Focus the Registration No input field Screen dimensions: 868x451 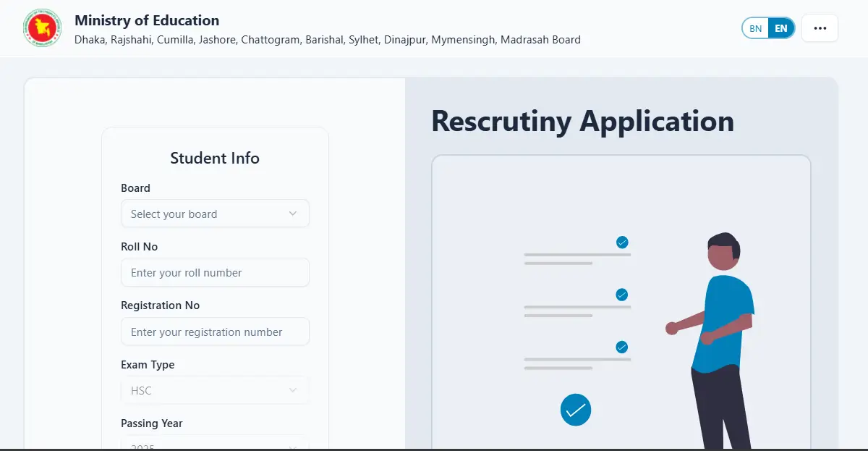coord(214,332)
